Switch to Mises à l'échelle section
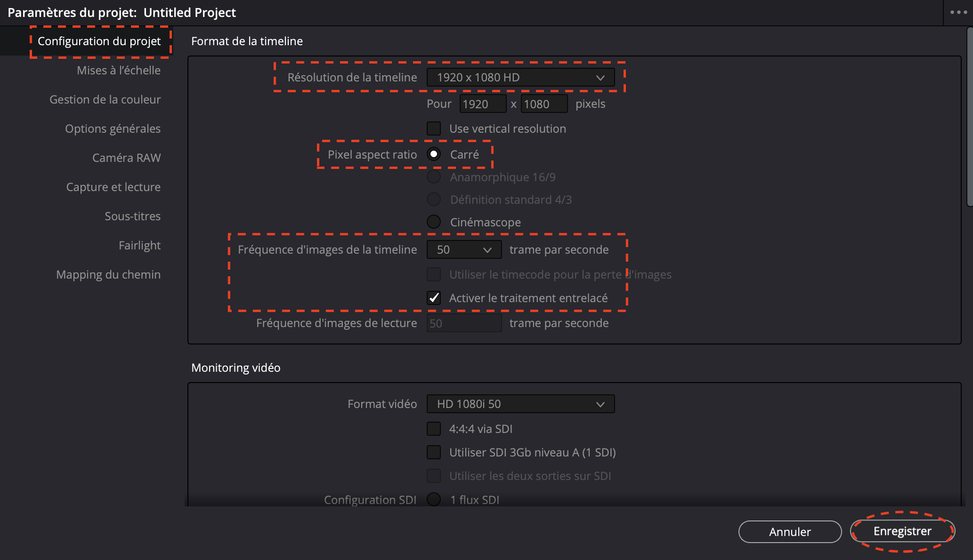This screenshot has height=560, width=973. coord(119,71)
